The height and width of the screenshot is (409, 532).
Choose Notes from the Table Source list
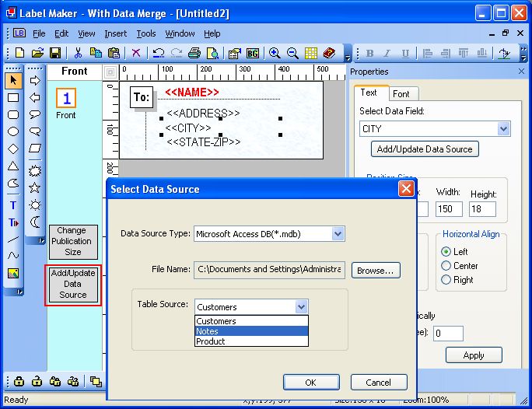[x=251, y=331]
